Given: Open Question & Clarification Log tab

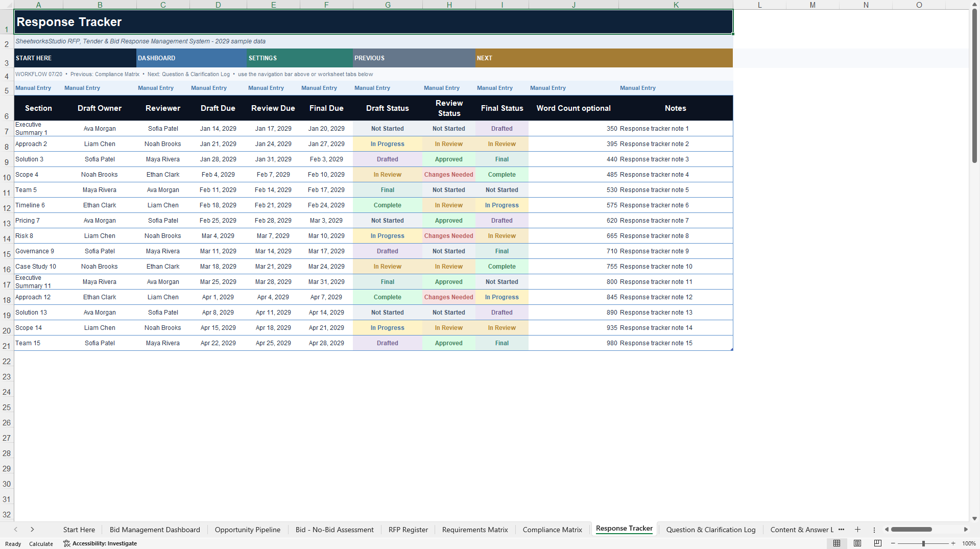Looking at the screenshot, I should (711, 530).
